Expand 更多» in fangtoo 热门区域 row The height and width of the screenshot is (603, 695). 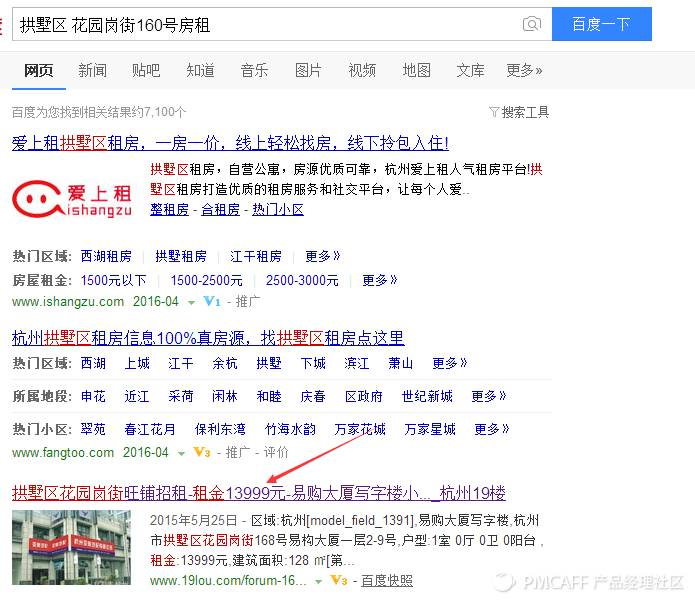coord(450,363)
